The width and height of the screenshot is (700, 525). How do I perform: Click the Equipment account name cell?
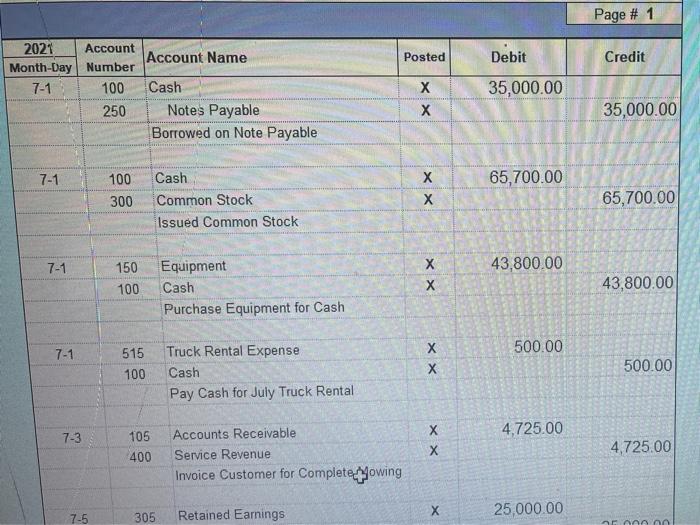[282, 266]
